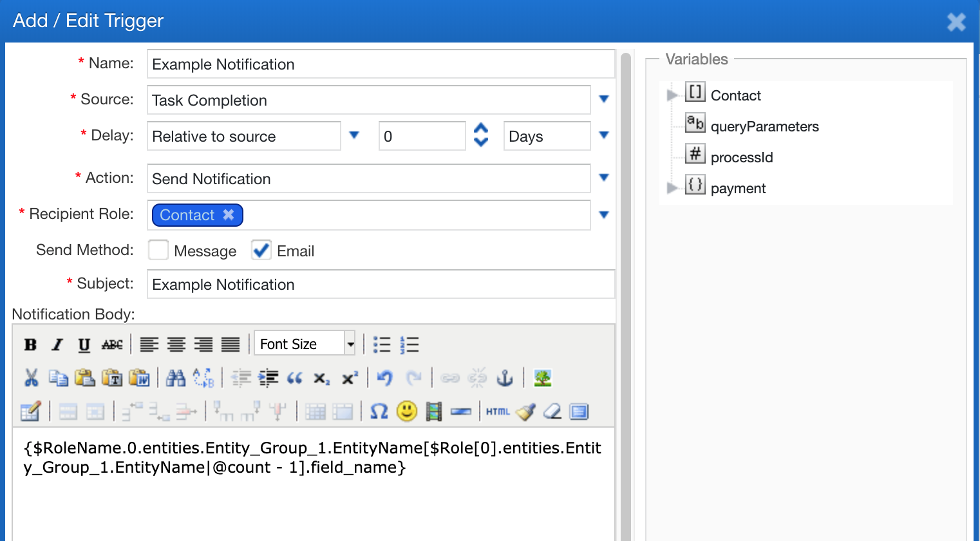Select the payment variable label

point(738,188)
